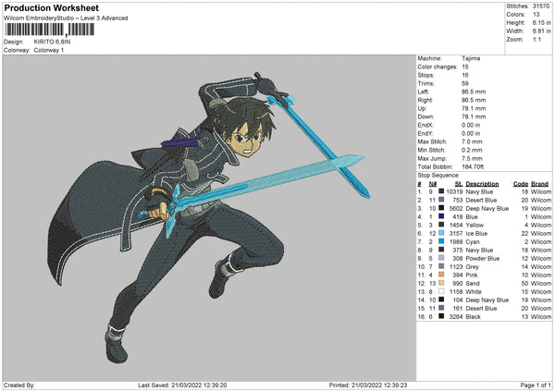Viewport: 555px width, 392px height.
Task: Click the "Color changes:" label
Action: 438,67
